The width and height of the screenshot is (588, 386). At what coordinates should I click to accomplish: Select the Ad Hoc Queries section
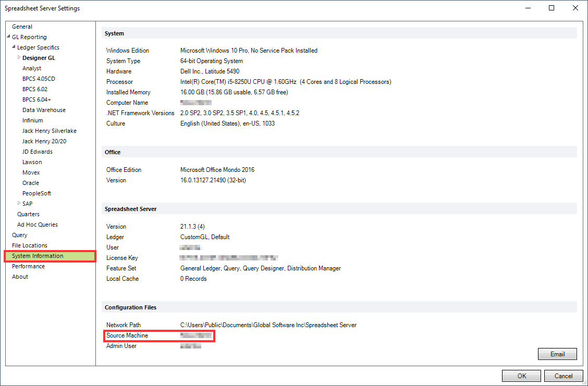click(38, 225)
